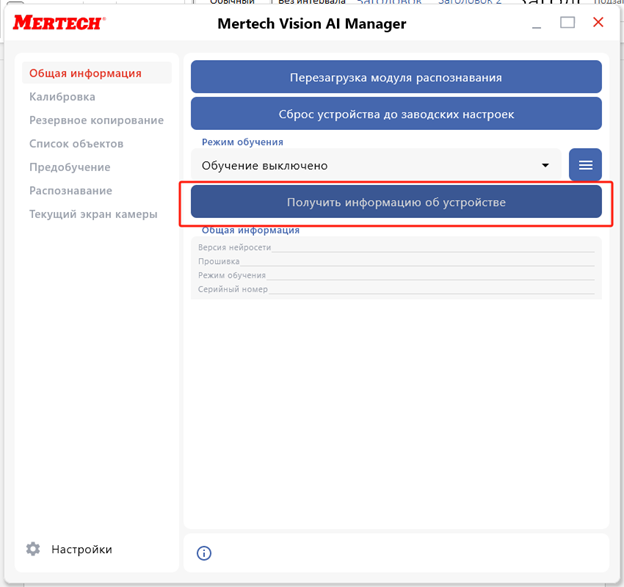Click "Сброс устройства до заводских настроек" button
Image resolution: width=624 pixels, height=587 pixels.
point(396,114)
